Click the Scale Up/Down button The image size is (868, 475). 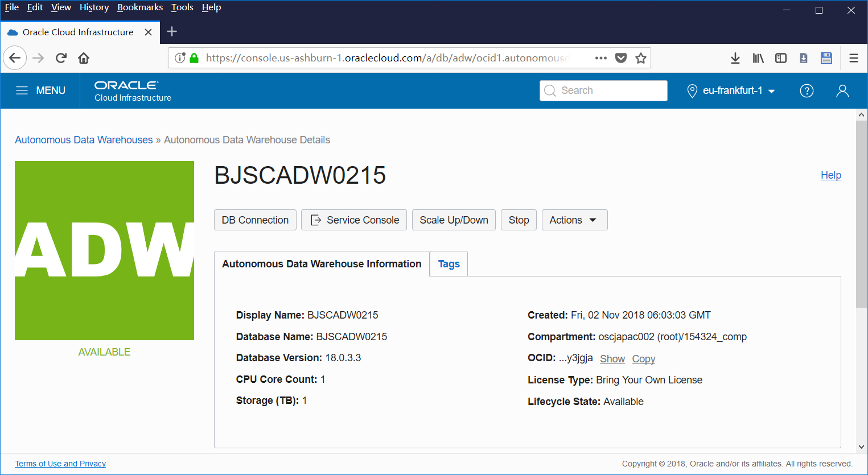454,220
